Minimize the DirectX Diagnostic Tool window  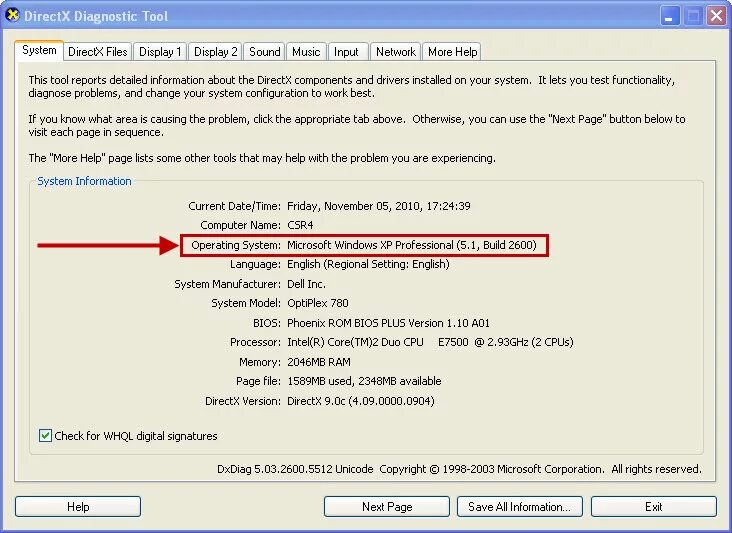click(670, 16)
